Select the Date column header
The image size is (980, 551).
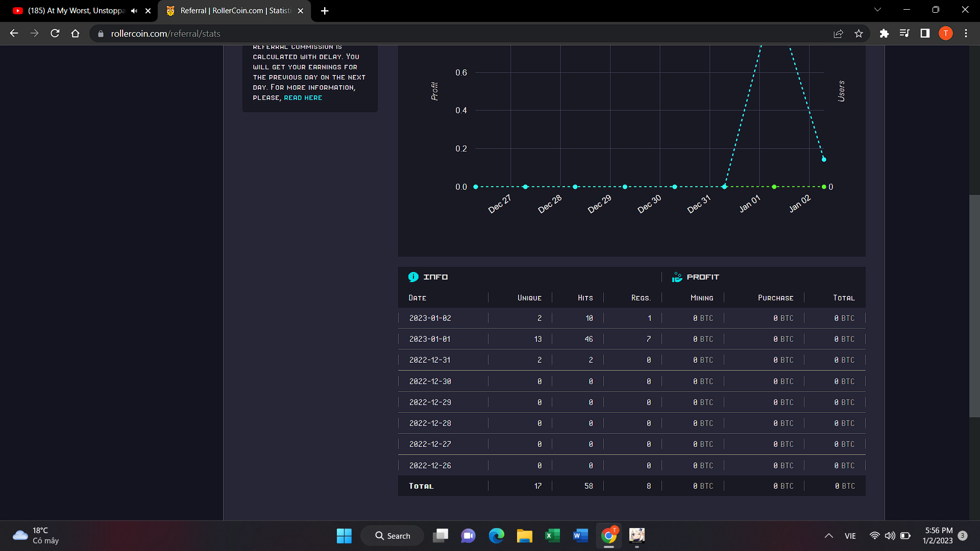(x=417, y=298)
